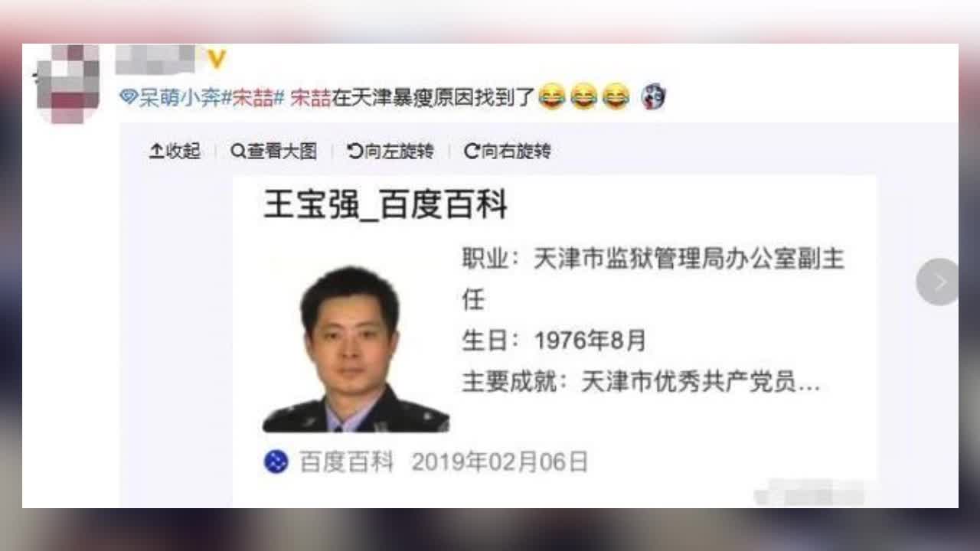Image resolution: width=980 pixels, height=551 pixels.
Task: Click the Baidu Baike blue logo icon
Action: 276,461
